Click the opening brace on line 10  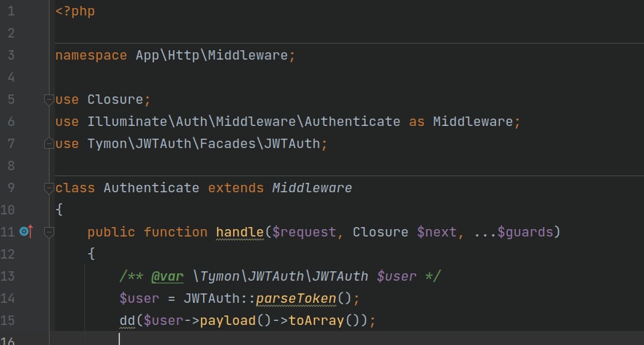pos(59,210)
